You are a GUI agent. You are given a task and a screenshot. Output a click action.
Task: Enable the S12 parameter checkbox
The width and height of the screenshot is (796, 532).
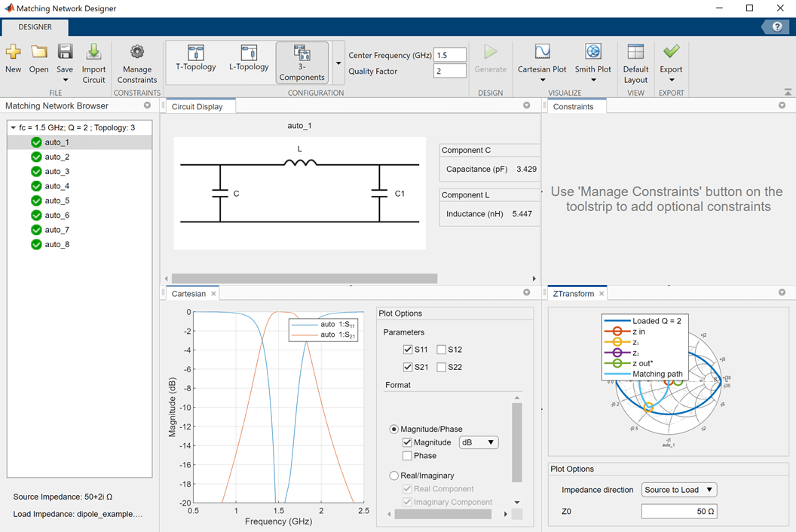point(442,350)
